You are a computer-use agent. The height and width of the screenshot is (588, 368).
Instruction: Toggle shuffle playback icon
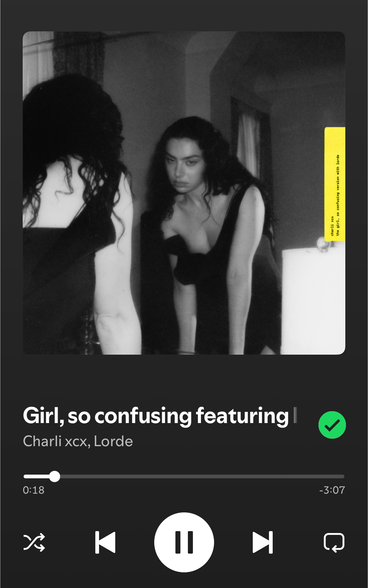[x=34, y=542]
